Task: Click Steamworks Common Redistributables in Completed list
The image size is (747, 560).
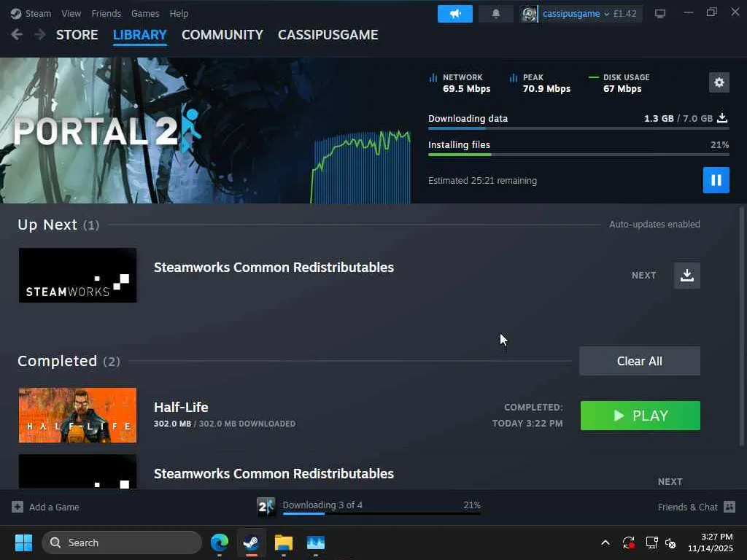Action: (274, 474)
